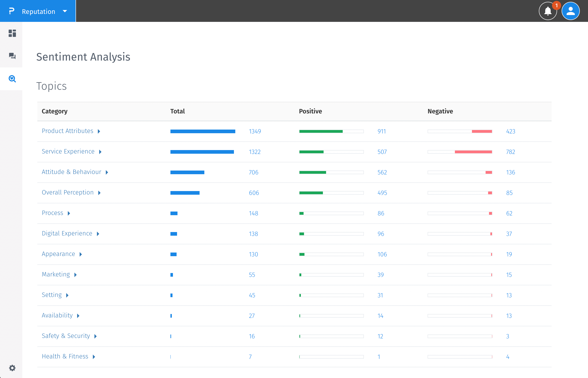This screenshot has width=588, height=378.
Task: Select the sentiment analysis heart-search icon
Action: (x=12, y=79)
